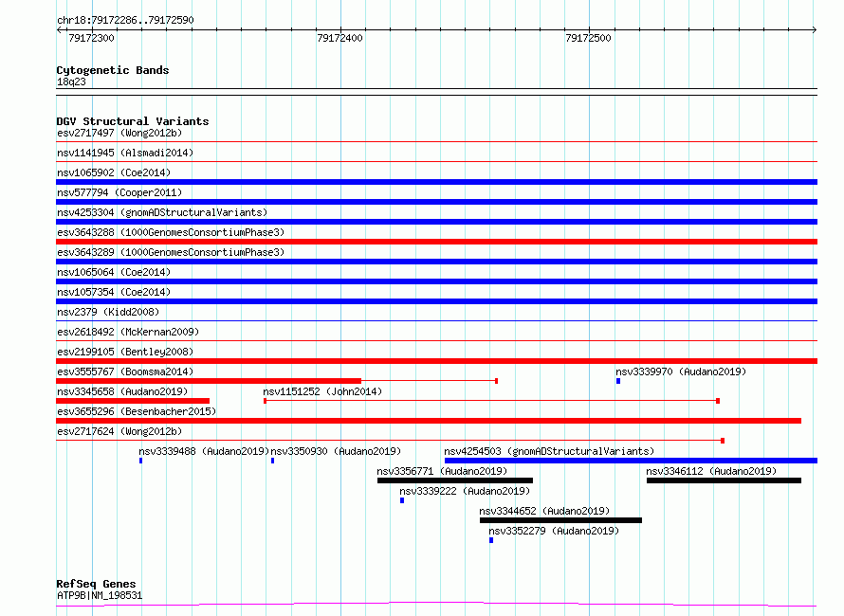Viewport: 844px width, 616px height.
Task: Click the nsv3339222 (Audano2019) blue marker
Action: coord(402,500)
